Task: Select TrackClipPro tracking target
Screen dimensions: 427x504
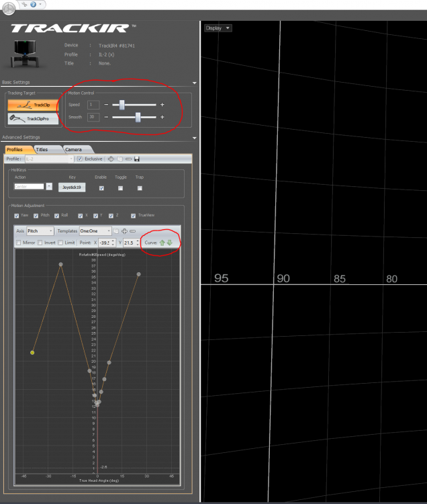Action: pyautogui.click(x=33, y=119)
